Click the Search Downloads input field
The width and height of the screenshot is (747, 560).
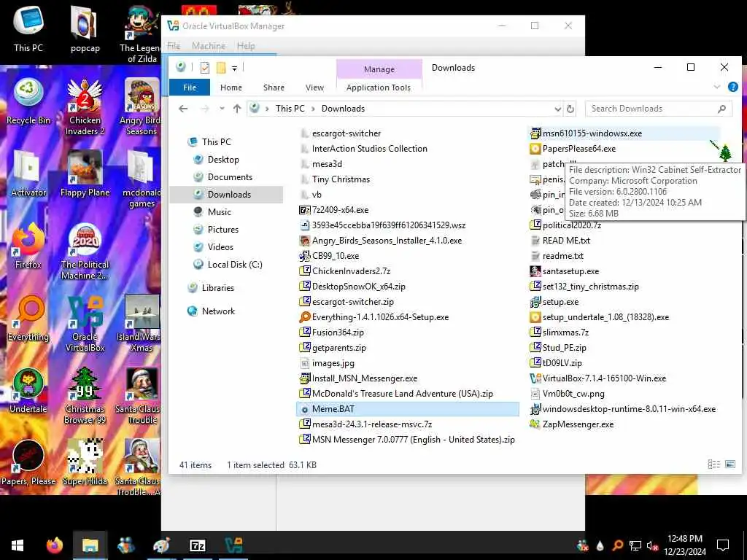tap(657, 109)
